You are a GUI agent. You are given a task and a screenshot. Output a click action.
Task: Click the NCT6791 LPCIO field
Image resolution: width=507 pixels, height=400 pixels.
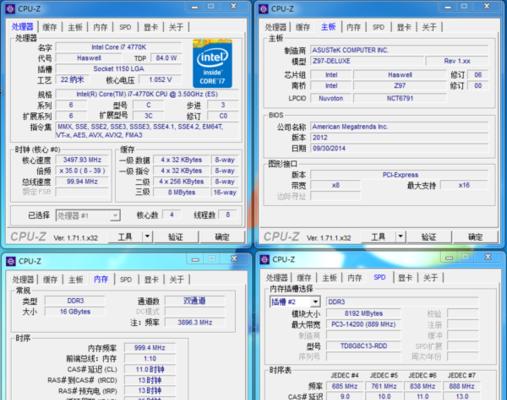pyautogui.click(x=400, y=98)
